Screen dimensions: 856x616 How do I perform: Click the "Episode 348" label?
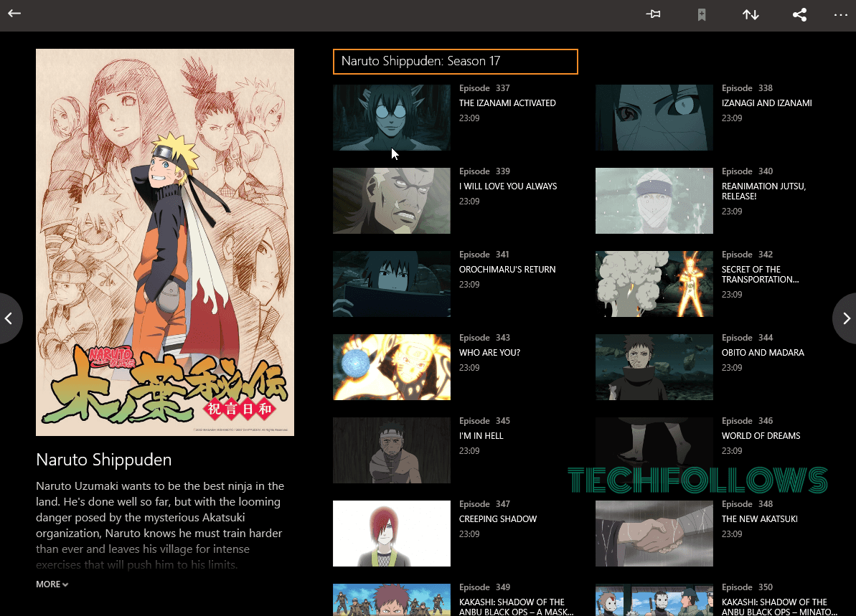[747, 504]
